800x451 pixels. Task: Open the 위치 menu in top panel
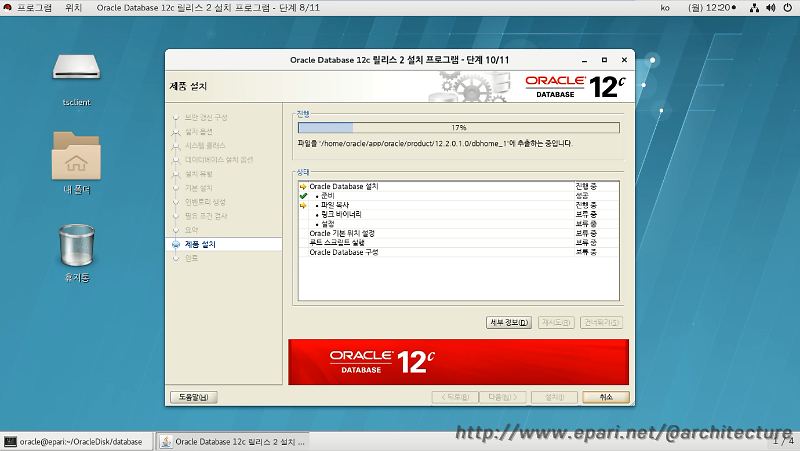pos(73,8)
